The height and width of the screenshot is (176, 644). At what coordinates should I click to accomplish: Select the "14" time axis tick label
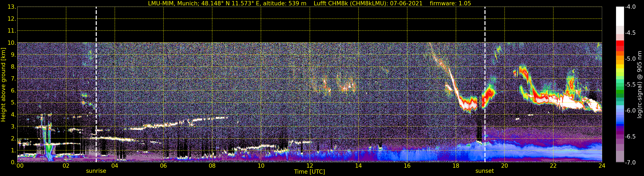358,166
